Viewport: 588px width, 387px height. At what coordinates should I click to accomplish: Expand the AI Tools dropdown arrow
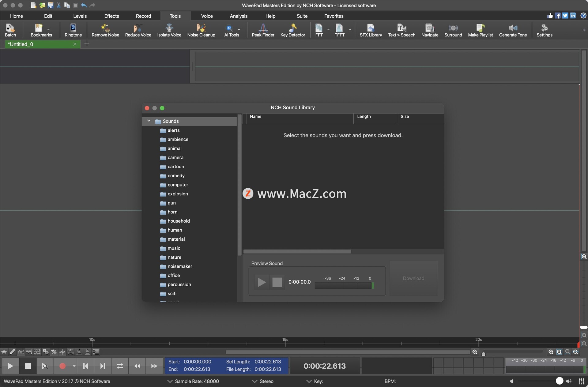pos(239,30)
